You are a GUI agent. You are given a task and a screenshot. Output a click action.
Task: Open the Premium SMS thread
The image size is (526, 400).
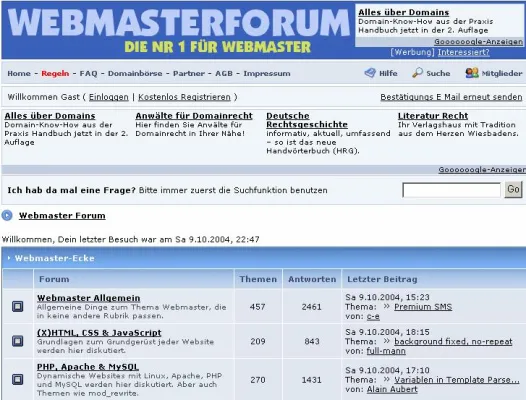[x=423, y=307]
